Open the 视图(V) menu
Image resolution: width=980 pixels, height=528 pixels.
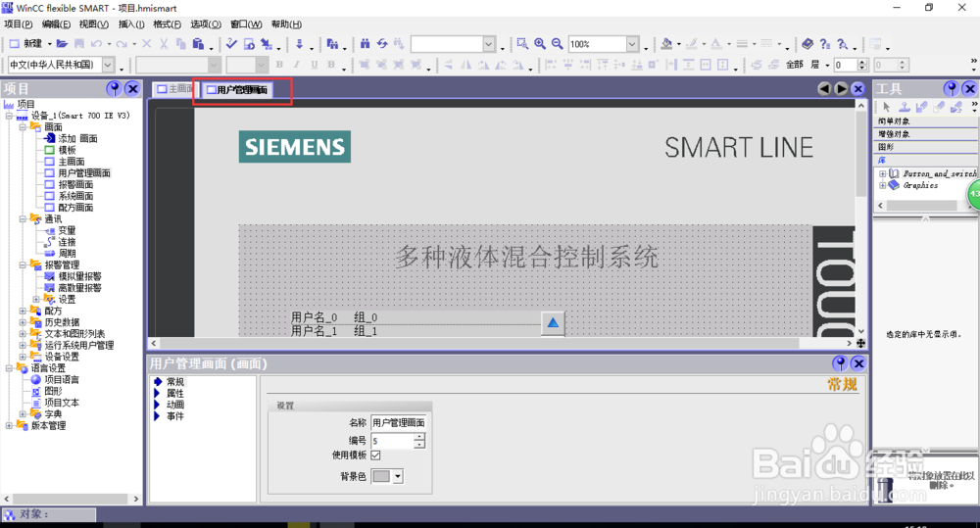click(x=94, y=24)
